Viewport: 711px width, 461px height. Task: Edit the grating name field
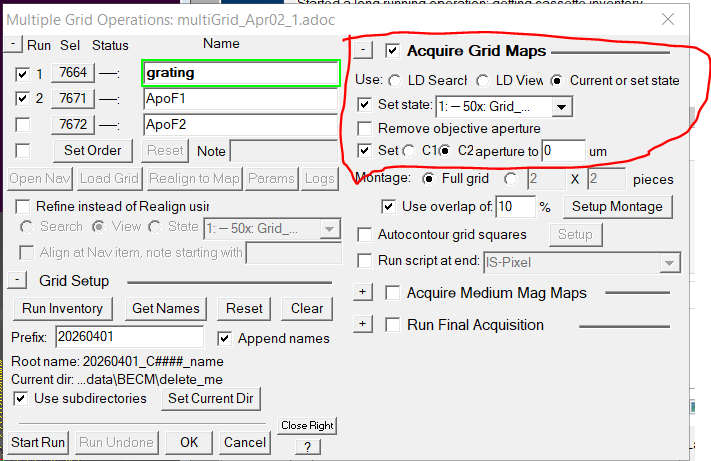(x=241, y=73)
